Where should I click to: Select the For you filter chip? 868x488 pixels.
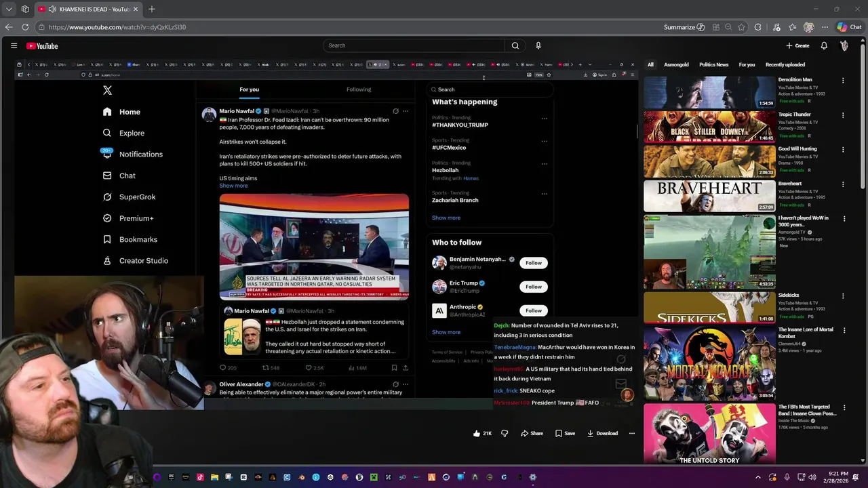pos(747,64)
